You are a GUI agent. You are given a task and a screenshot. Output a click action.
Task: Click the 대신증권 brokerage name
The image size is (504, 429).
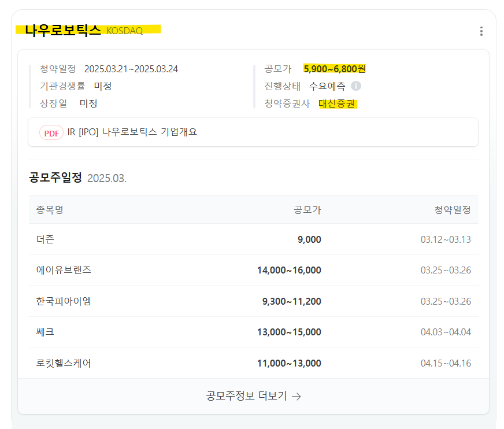coord(337,103)
